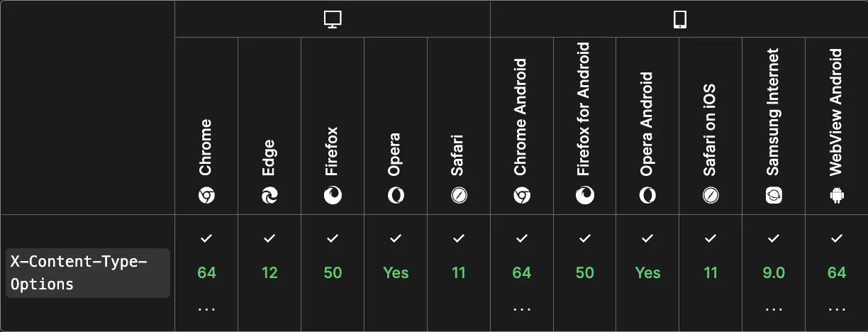
Task: Click Edge version 12 support cell
Action: 269,272
